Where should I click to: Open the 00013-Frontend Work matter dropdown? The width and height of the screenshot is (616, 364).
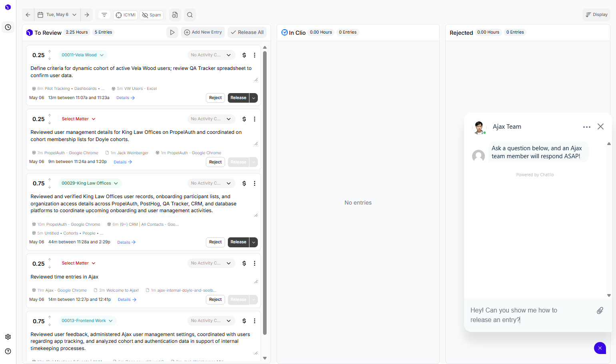click(x=87, y=321)
